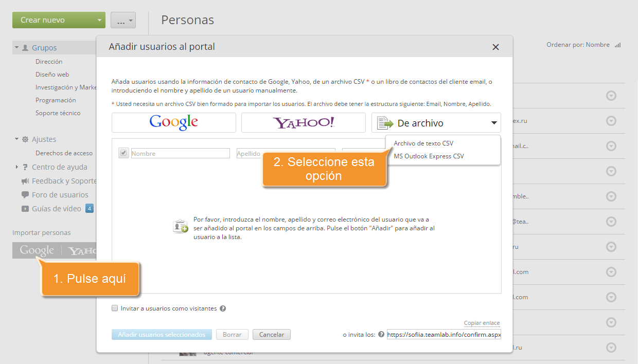
Task: Select the Soporte técnico group
Action: pyautogui.click(x=58, y=113)
